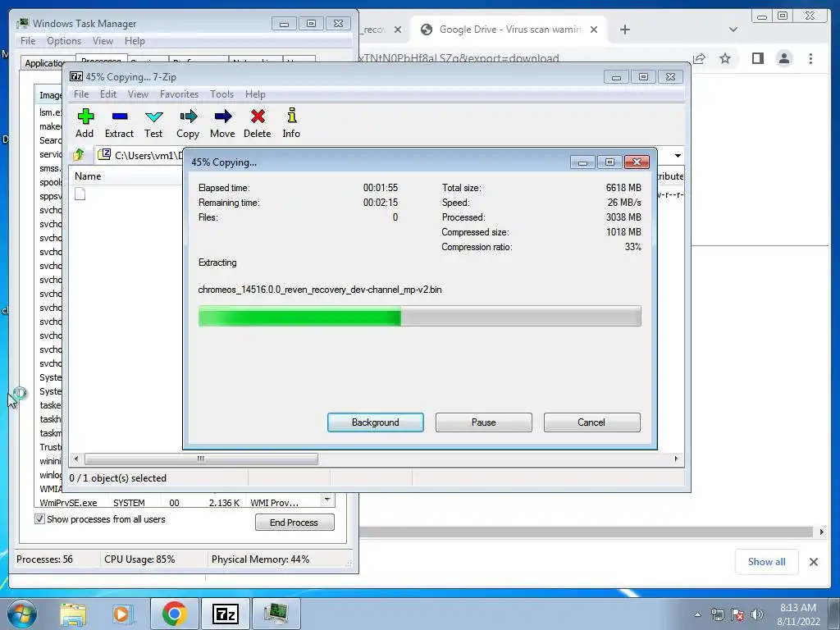This screenshot has height=630, width=840.
Task: Bookmark this page with star icon
Action: (x=725, y=58)
